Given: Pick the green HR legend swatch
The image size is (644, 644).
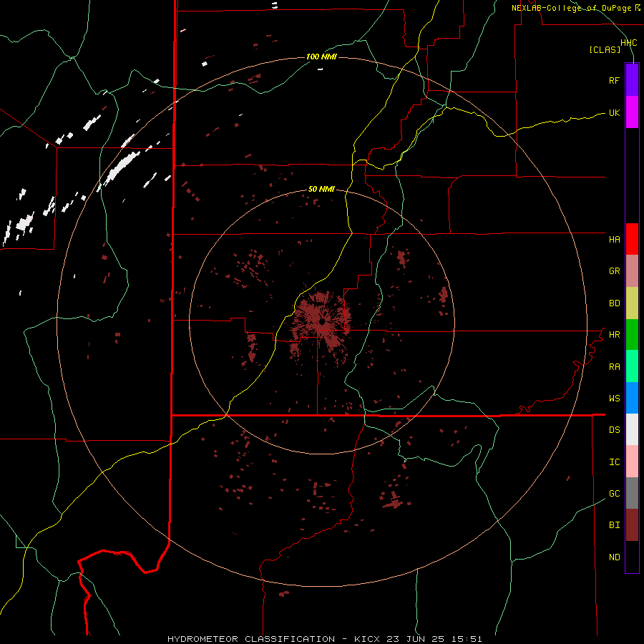Looking at the screenshot, I should pyautogui.click(x=632, y=334).
